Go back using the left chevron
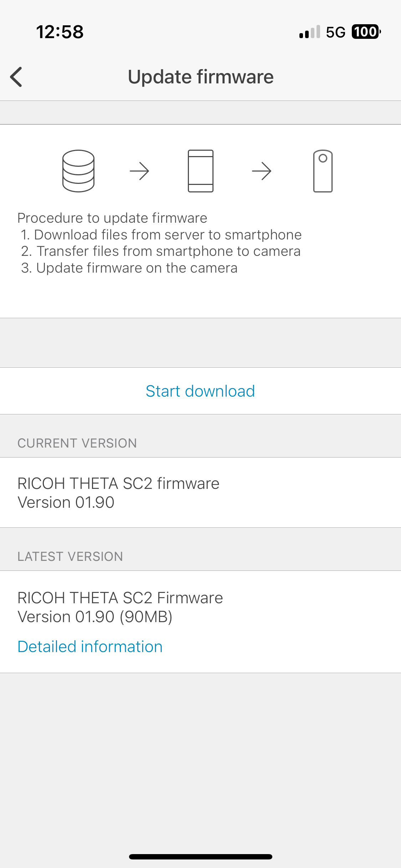Viewport: 401px width, 868px height. tap(16, 77)
